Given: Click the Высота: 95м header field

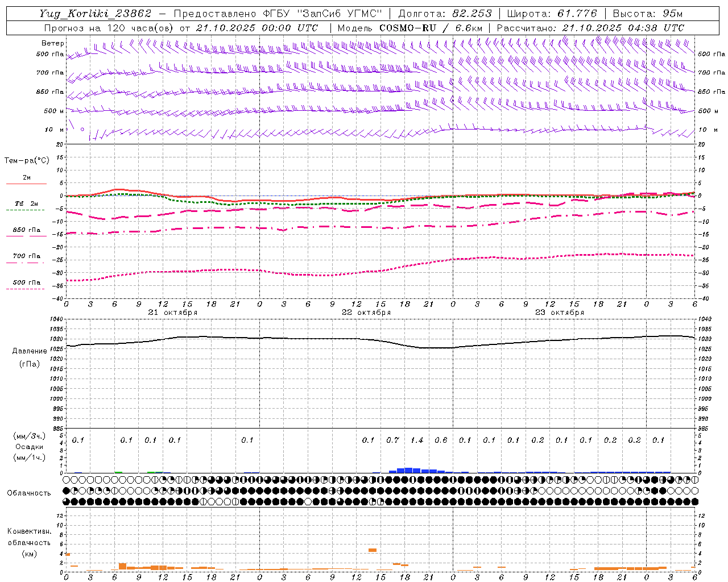Looking at the screenshot, I should pyautogui.click(x=647, y=14).
